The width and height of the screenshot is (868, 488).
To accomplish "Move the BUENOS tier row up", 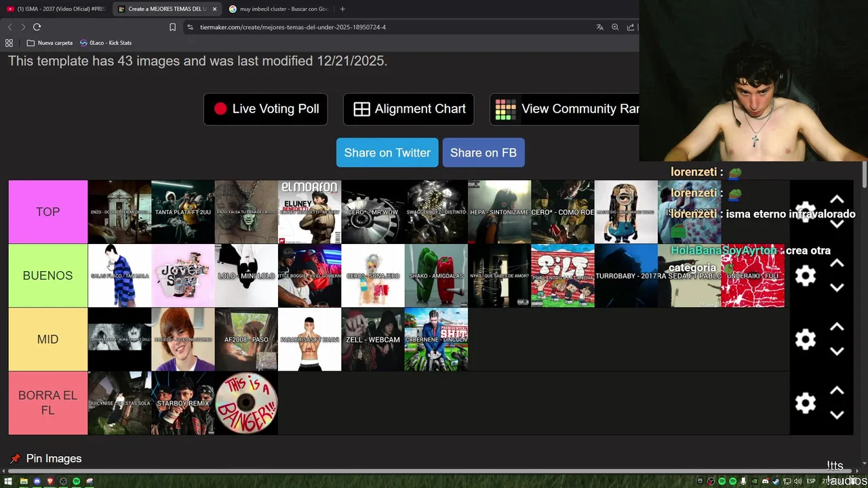I will coord(837,263).
